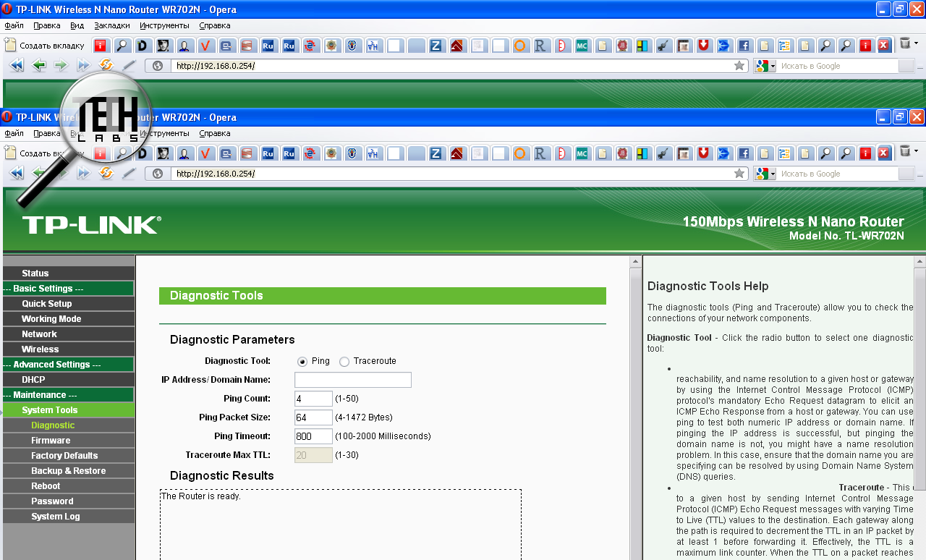Select the Traceroute radio button

coord(344,362)
